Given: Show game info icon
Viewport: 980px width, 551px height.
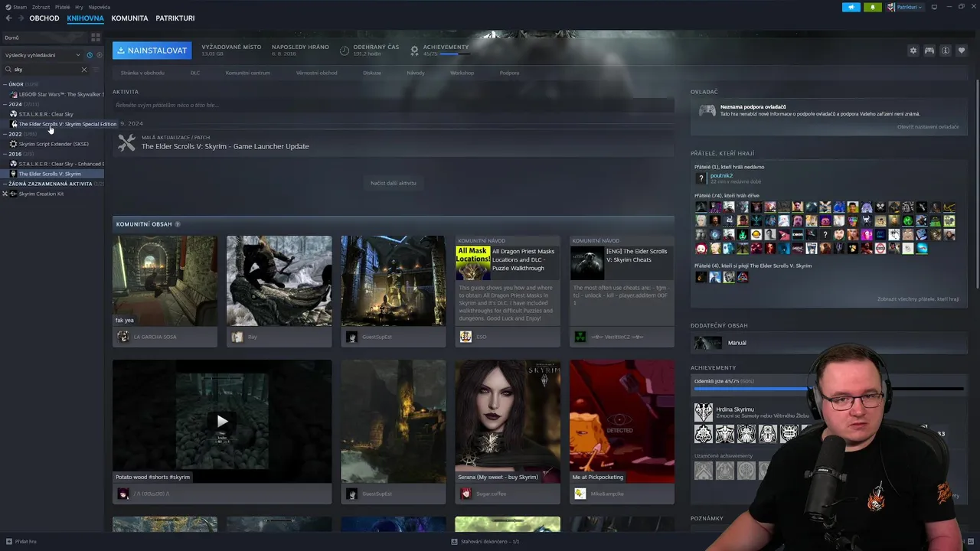Looking at the screenshot, I should [946, 51].
